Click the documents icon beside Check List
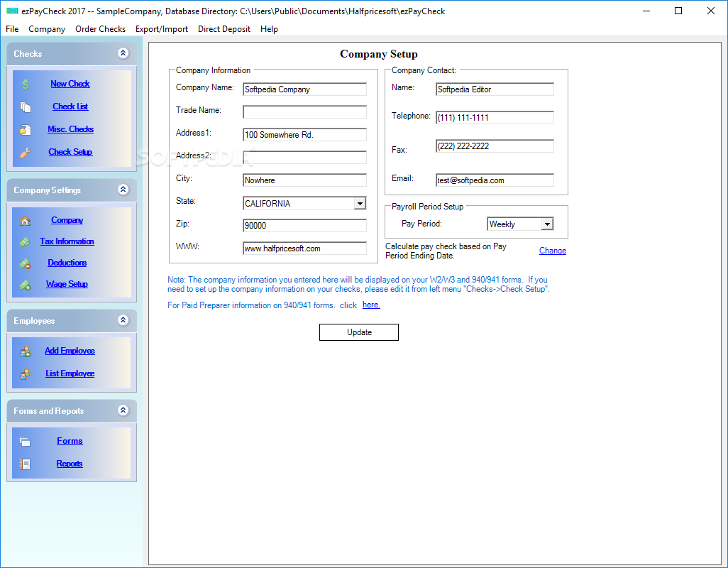This screenshot has width=728, height=568. tap(26, 106)
